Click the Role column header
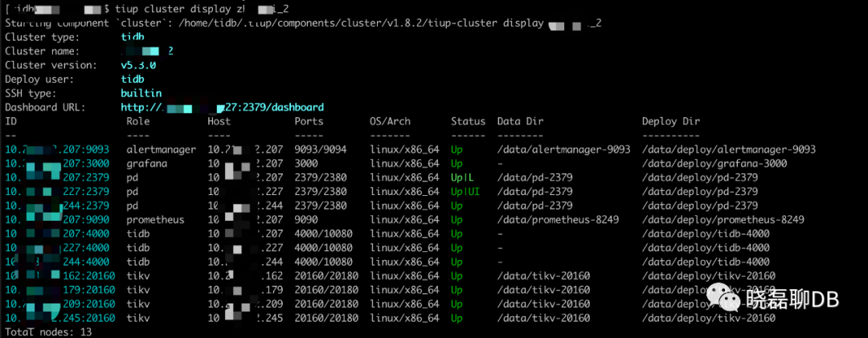Viewport: 868px width, 338px height. tap(138, 121)
